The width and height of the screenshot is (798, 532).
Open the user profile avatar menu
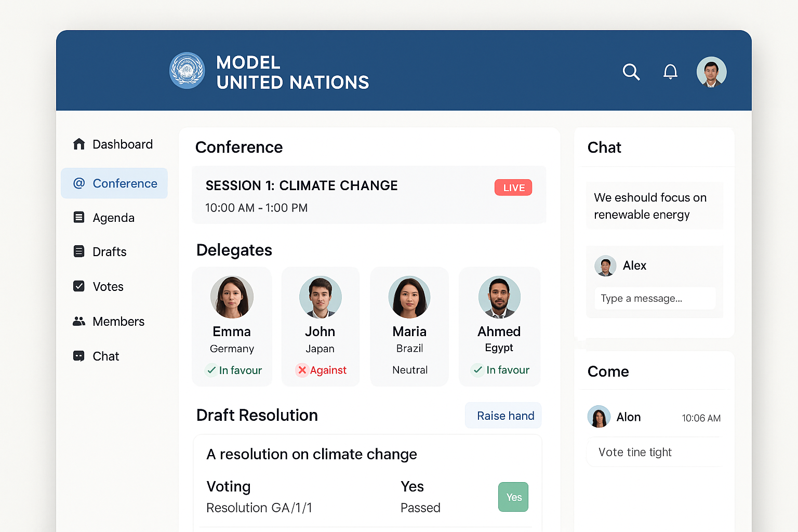(711, 72)
